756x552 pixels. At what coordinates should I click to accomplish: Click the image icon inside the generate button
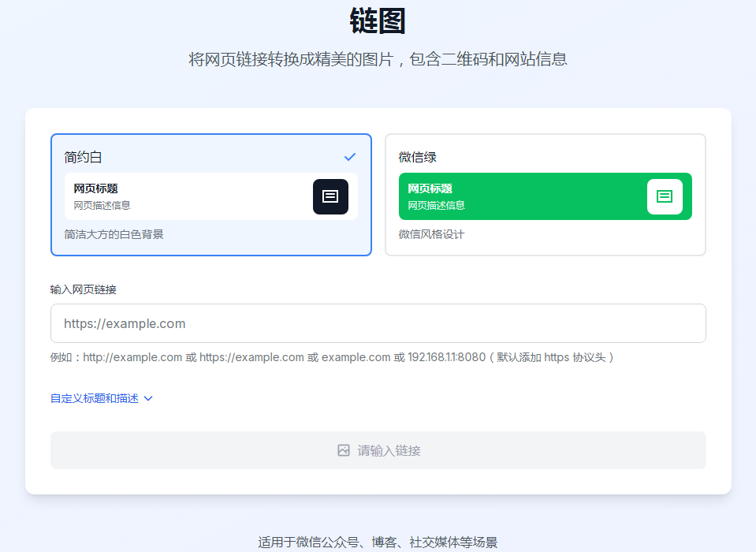(344, 449)
